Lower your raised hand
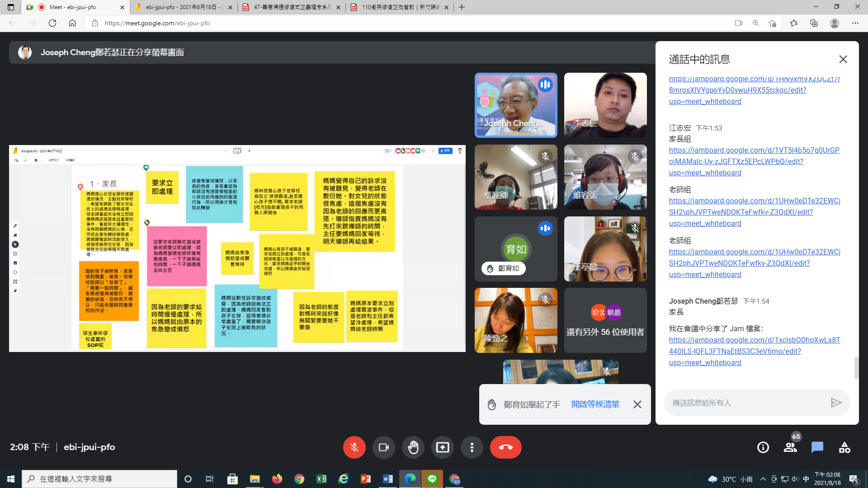Screen dimensions: 868x488 click(x=413, y=447)
